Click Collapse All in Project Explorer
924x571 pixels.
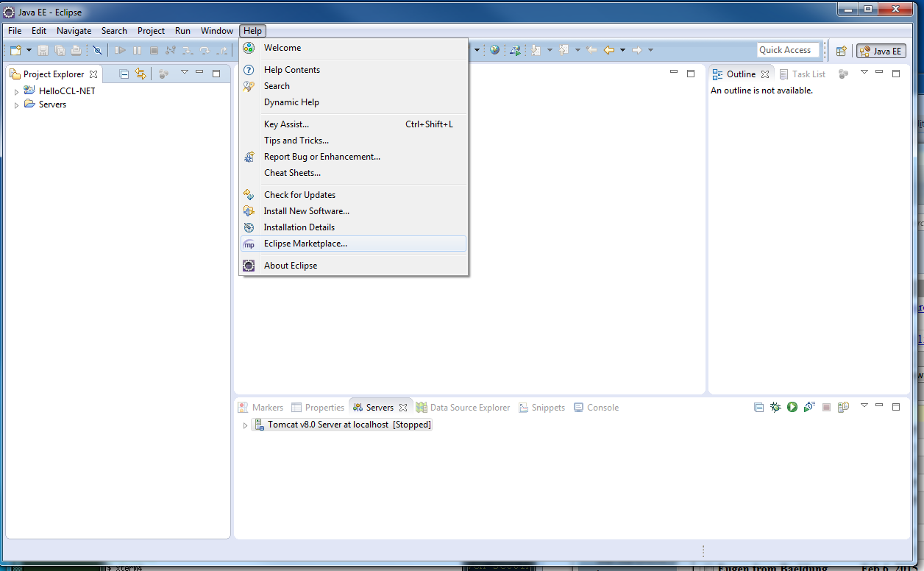point(124,74)
